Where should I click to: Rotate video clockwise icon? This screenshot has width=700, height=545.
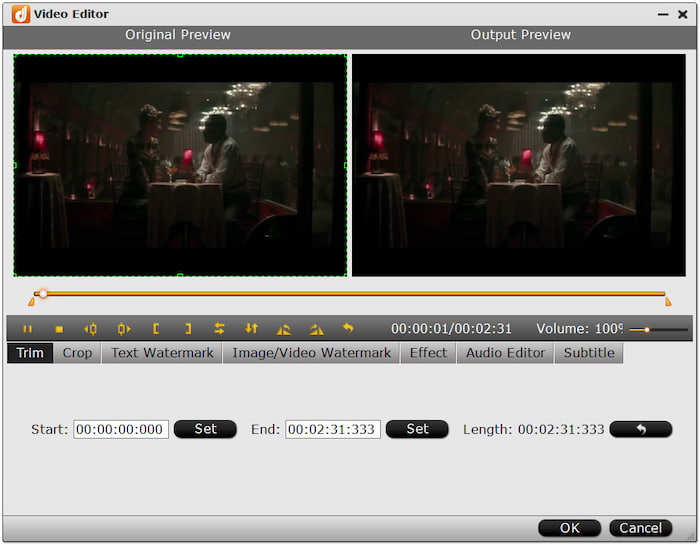pos(316,329)
